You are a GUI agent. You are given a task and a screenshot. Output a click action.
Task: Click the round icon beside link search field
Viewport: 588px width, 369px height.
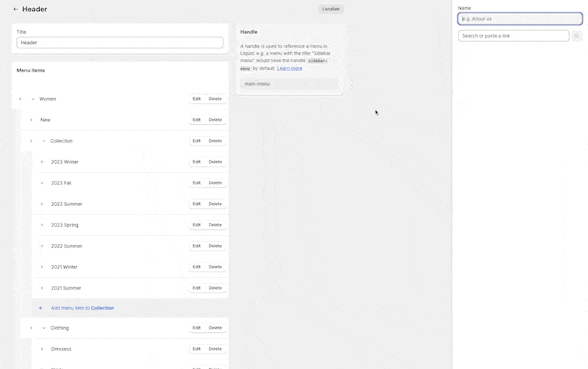click(576, 36)
